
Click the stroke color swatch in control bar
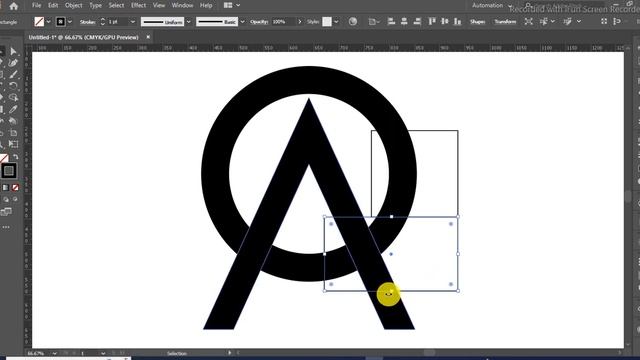click(60, 22)
